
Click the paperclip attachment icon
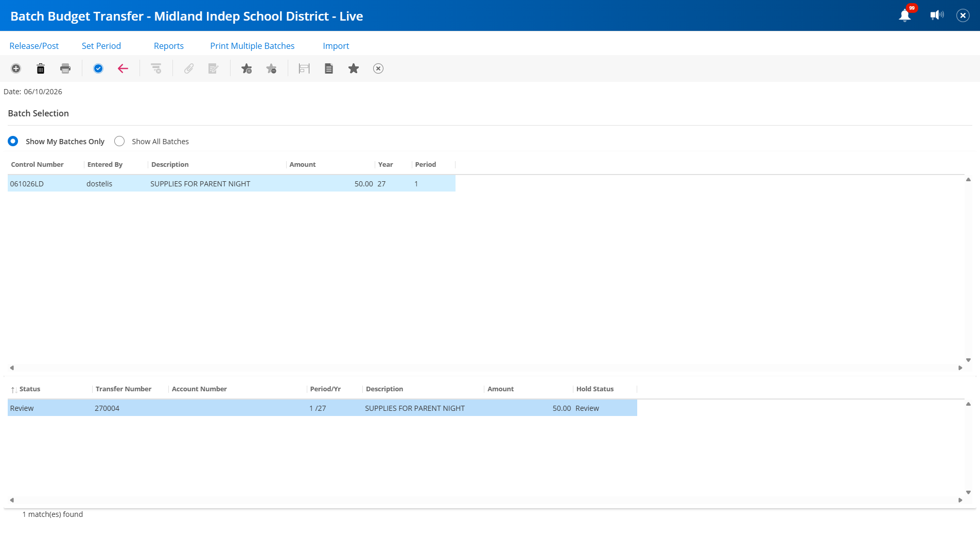point(189,68)
